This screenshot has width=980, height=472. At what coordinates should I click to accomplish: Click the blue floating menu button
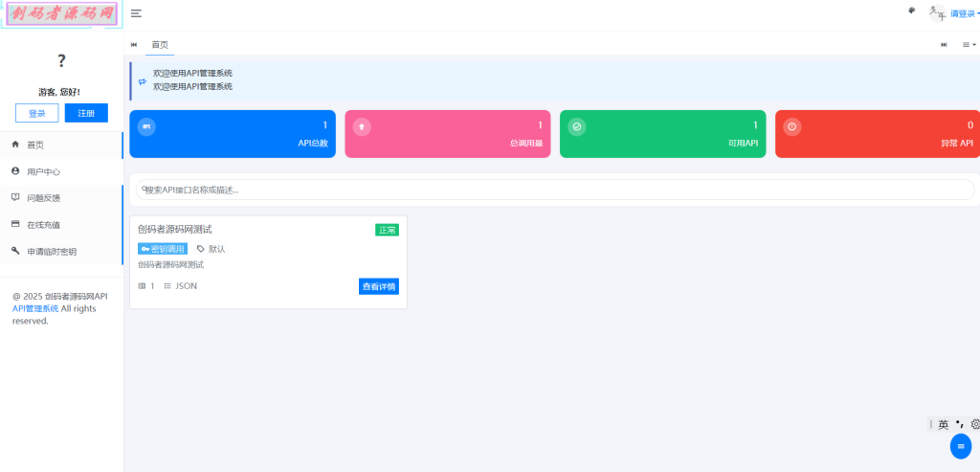(961, 445)
